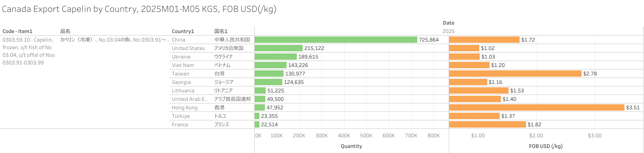644x153 pixels.
Task: Click the Viet Nam row label
Action: [x=182, y=65]
